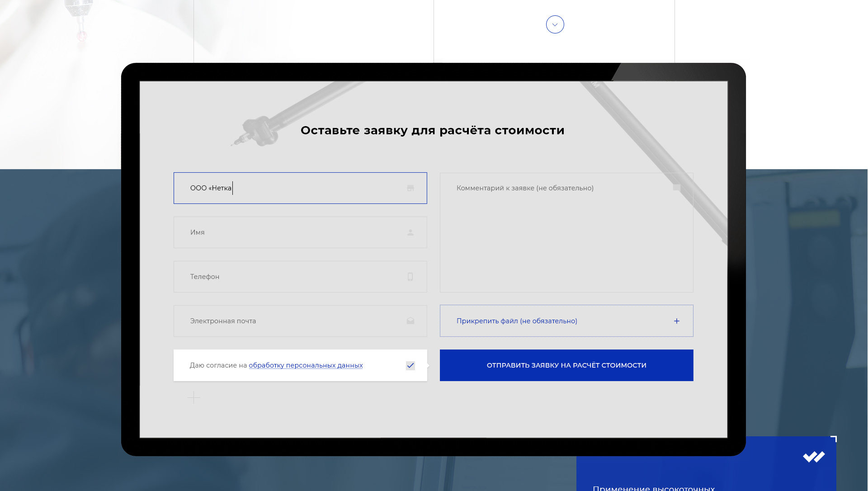Click the envelope icon in email field

(410, 321)
